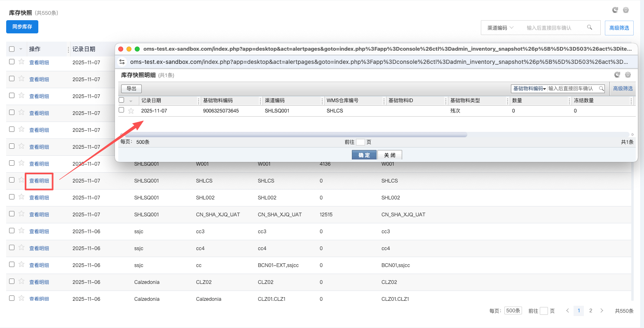Open 查看明细 for the SHLCS row
This screenshot has width=644, height=328.
(x=39, y=181)
